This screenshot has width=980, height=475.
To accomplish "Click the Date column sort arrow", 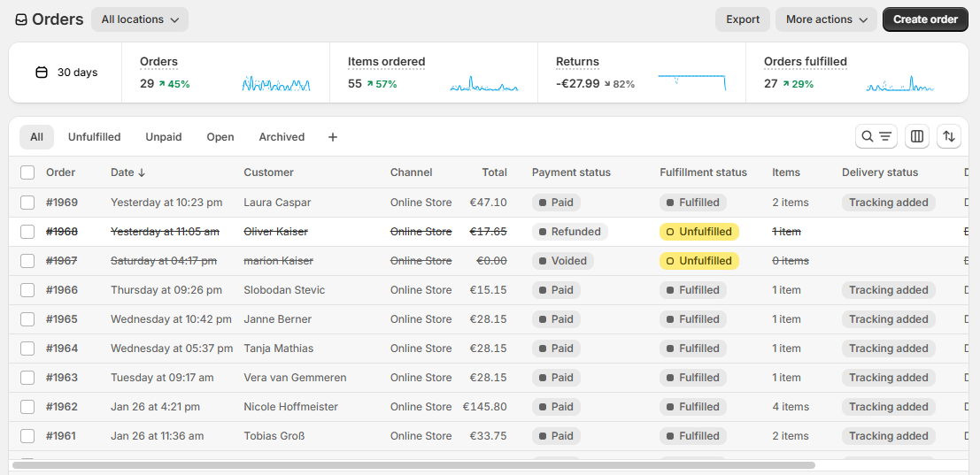I will tap(142, 172).
